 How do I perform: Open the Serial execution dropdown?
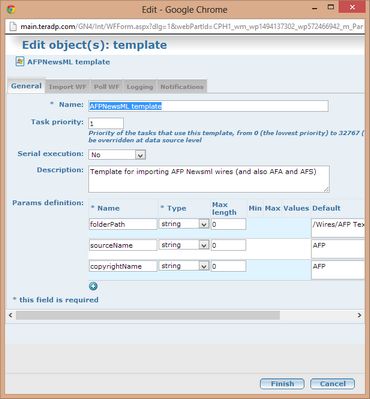click(x=117, y=155)
